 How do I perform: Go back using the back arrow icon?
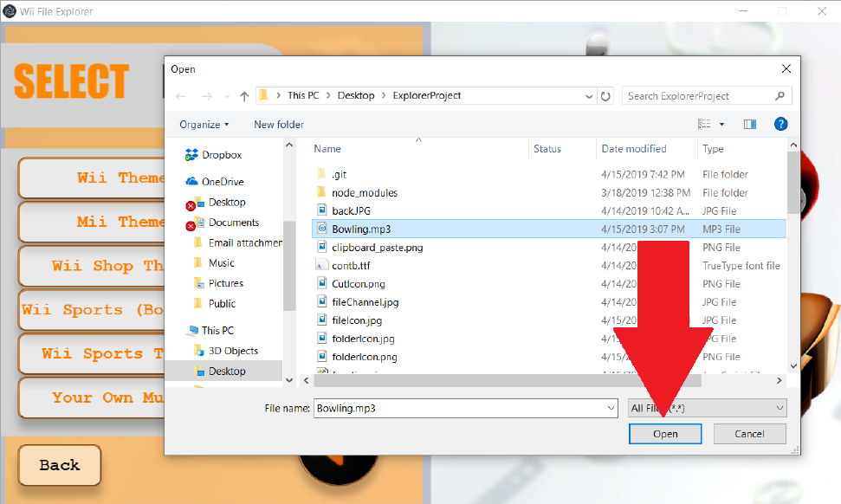tap(181, 96)
